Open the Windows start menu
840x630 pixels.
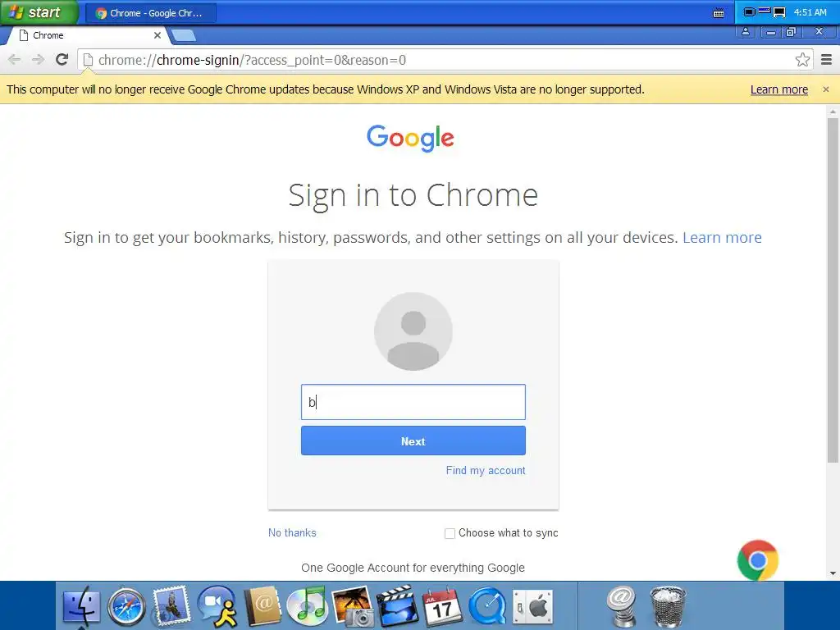click(x=39, y=12)
